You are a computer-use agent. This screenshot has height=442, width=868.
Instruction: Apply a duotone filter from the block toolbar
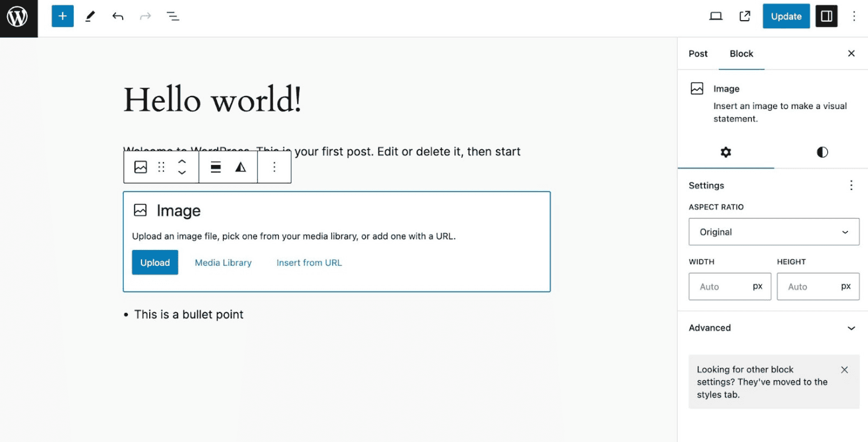pyautogui.click(x=240, y=167)
